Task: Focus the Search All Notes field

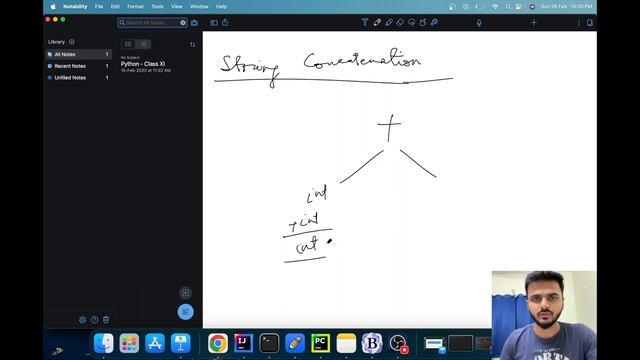Action: pos(152,22)
